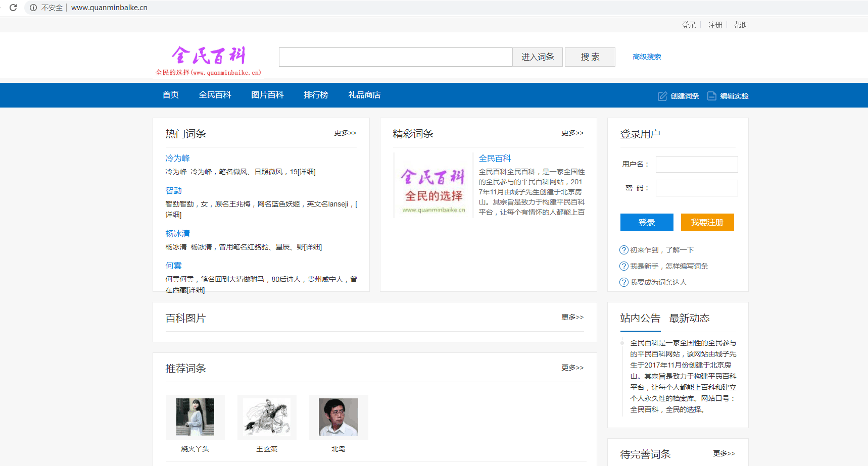The width and height of the screenshot is (868, 466).
Task: Click the 编辑实验 document icon
Action: point(711,96)
